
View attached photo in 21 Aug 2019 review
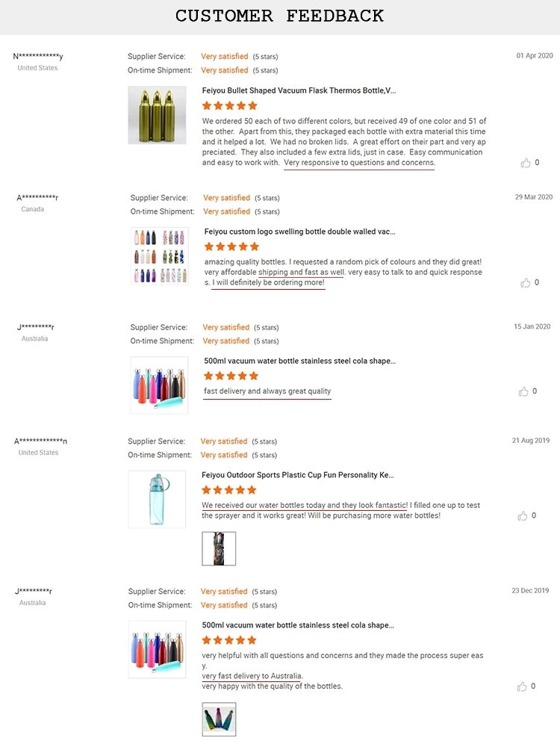[219, 548]
